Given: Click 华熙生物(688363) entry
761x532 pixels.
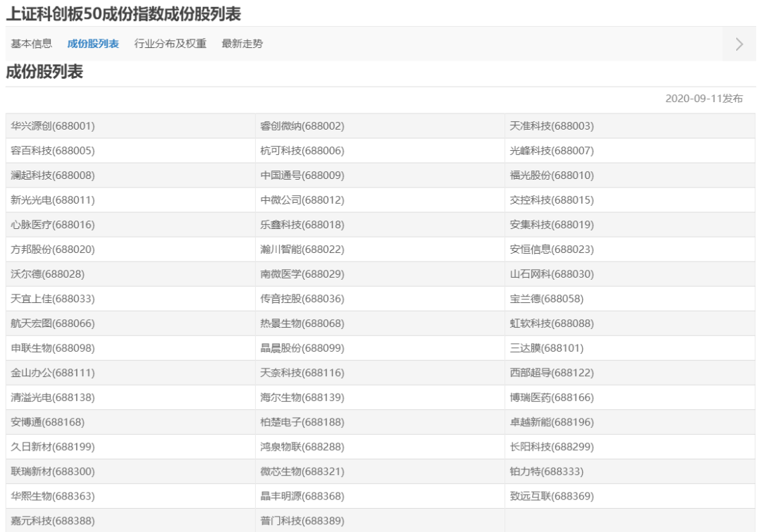Looking at the screenshot, I should pyautogui.click(x=53, y=497).
